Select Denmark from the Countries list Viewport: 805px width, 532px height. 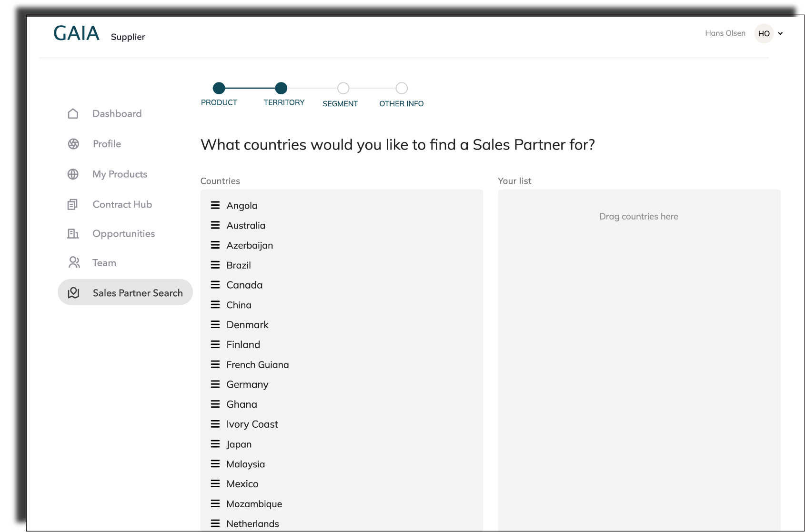coord(247,324)
